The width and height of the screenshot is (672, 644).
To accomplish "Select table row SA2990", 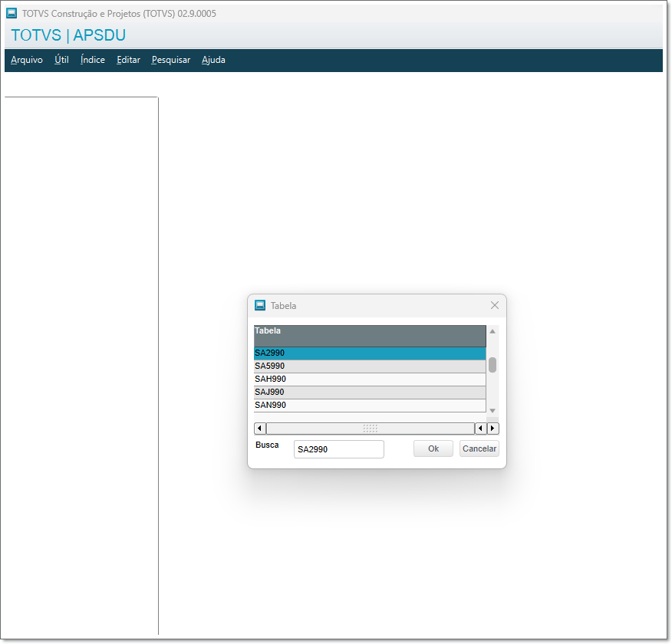I will [x=370, y=353].
